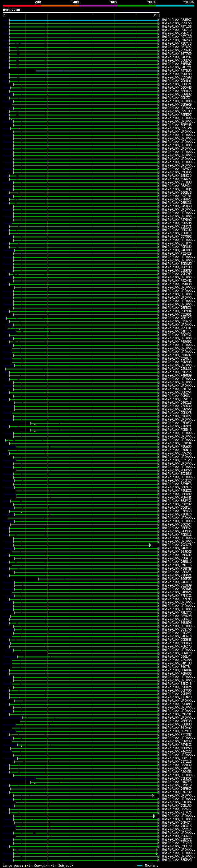
Task: Select the UniRef100_B6T769 label
Action: 177,54
